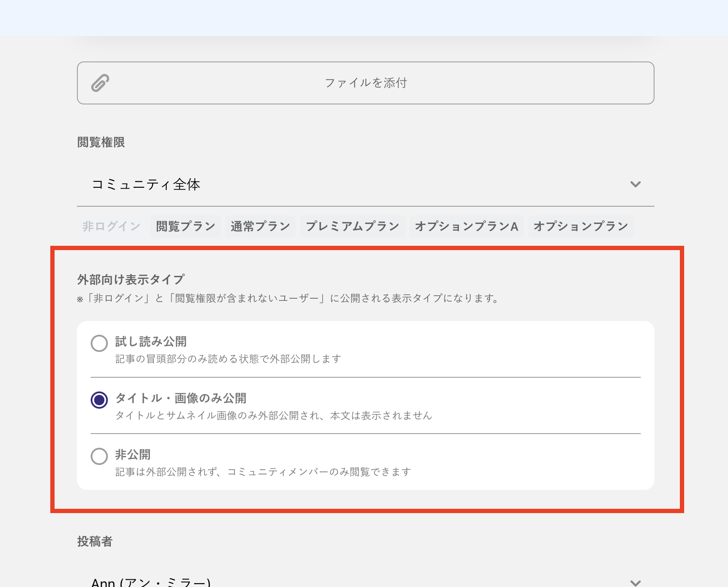728x587 pixels.
Task: Click the タイトル・画像のみ公開 option label
Action: (180, 398)
